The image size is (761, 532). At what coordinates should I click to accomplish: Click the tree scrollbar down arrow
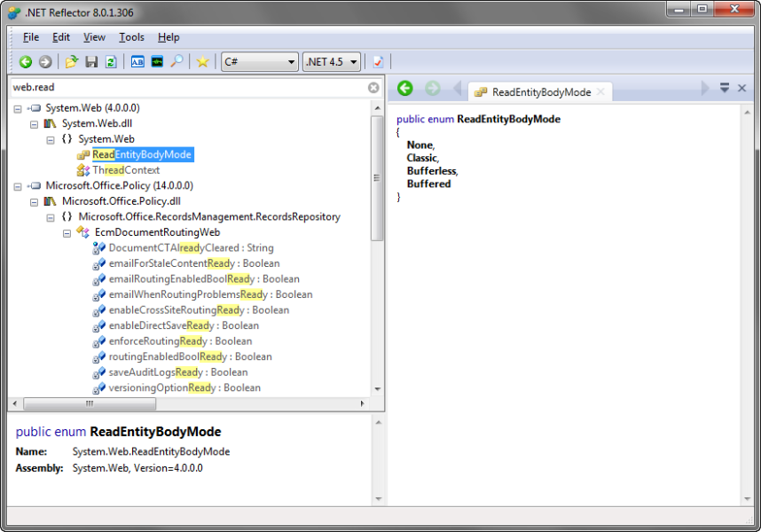(x=377, y=389)
